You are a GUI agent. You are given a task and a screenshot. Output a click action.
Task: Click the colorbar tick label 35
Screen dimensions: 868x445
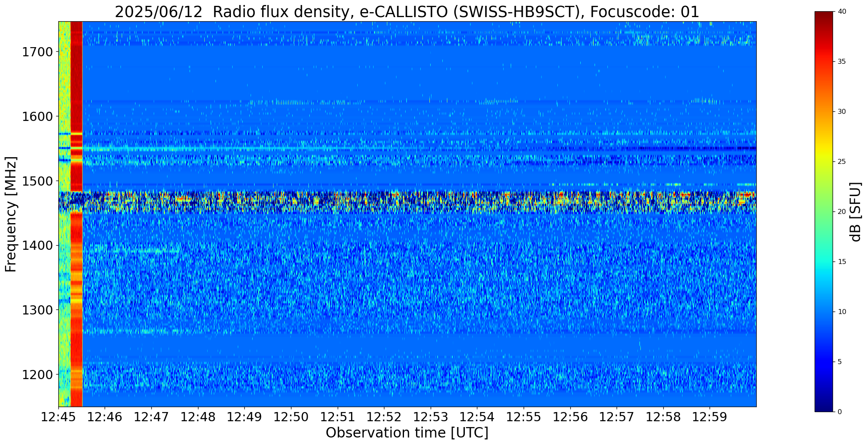[x=842, y=62]
